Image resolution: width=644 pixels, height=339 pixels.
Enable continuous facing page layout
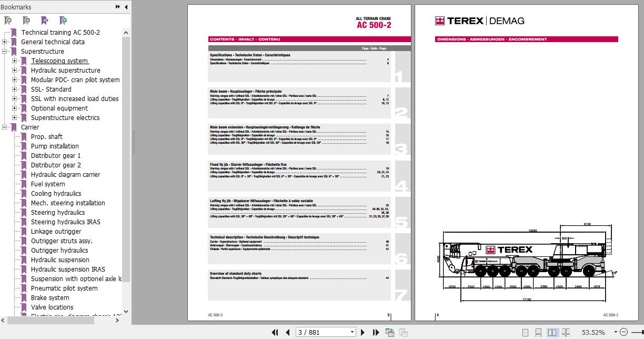coord(566,332)
